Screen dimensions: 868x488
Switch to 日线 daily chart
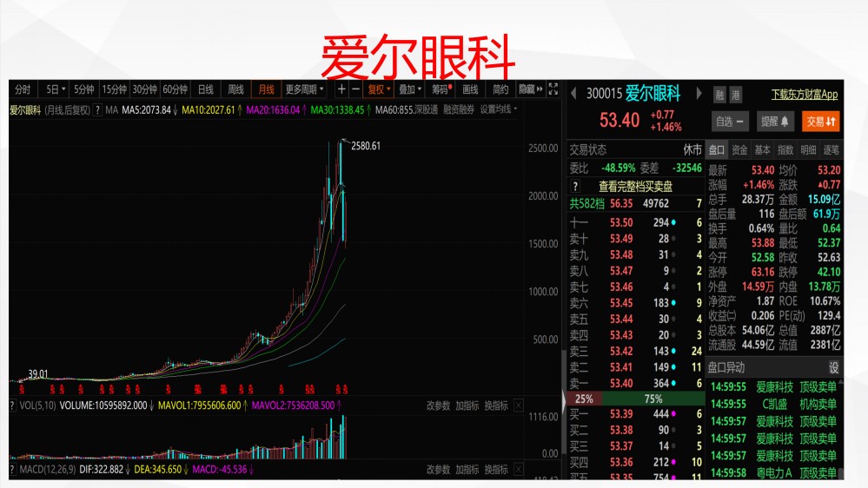[x=206, y=89]
